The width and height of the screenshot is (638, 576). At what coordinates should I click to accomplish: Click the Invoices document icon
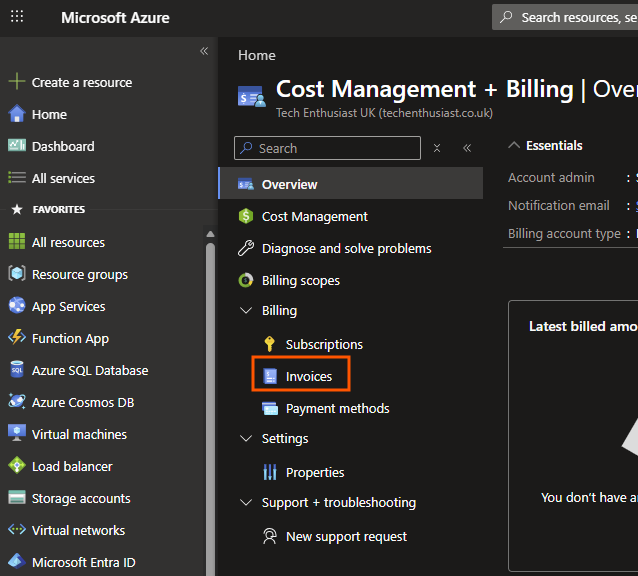[x=270, y=376]
